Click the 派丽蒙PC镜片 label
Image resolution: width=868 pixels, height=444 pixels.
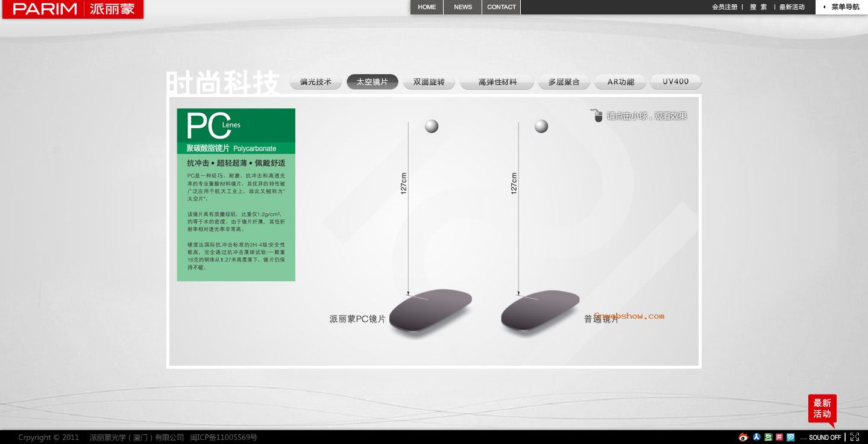(357, 319)
